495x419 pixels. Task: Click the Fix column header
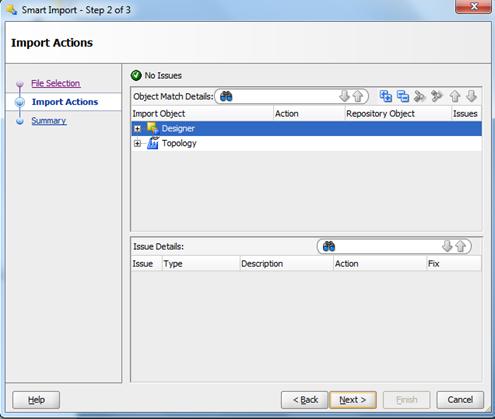pos(454,264)
